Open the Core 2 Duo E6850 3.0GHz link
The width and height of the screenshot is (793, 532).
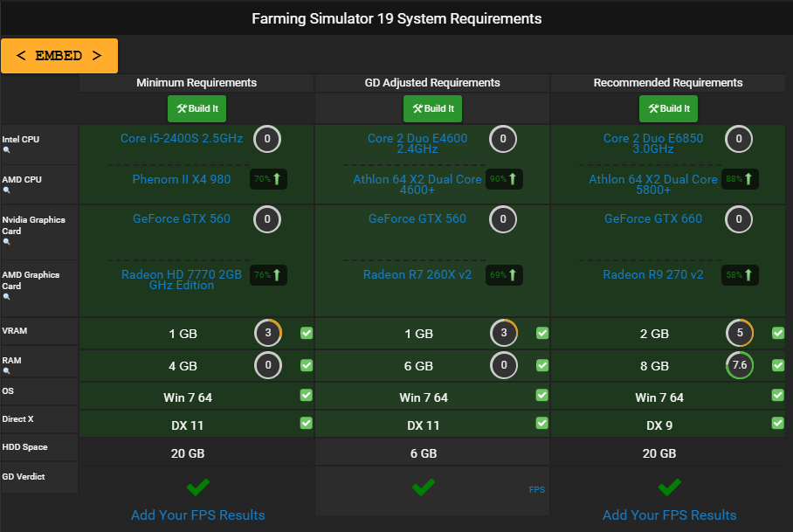tap(653, 143)
